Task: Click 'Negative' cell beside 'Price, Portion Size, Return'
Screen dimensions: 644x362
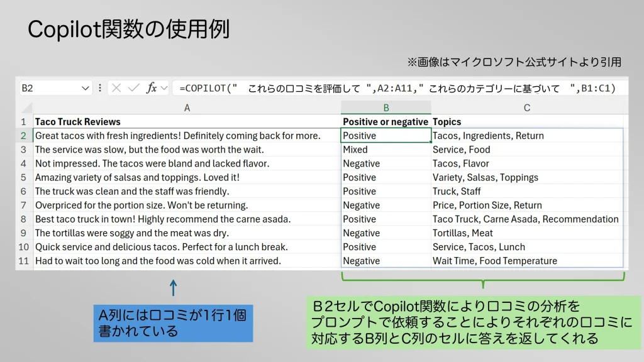Action: point(386,206)
